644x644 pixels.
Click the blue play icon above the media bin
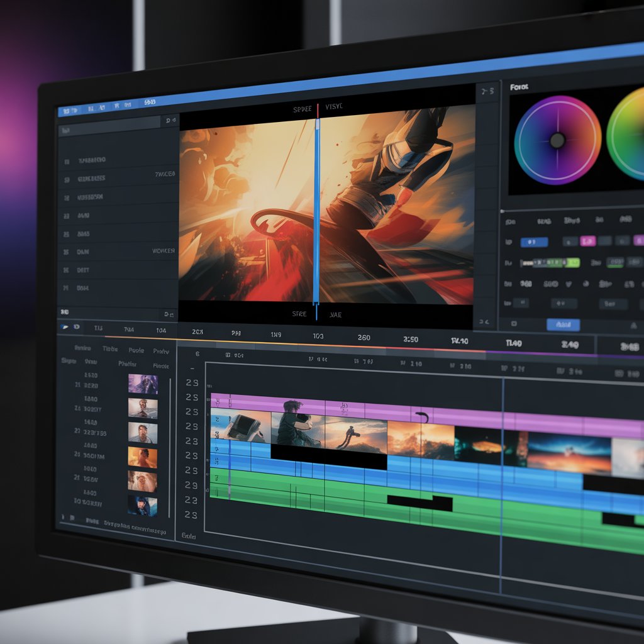(x=64, y=327)
